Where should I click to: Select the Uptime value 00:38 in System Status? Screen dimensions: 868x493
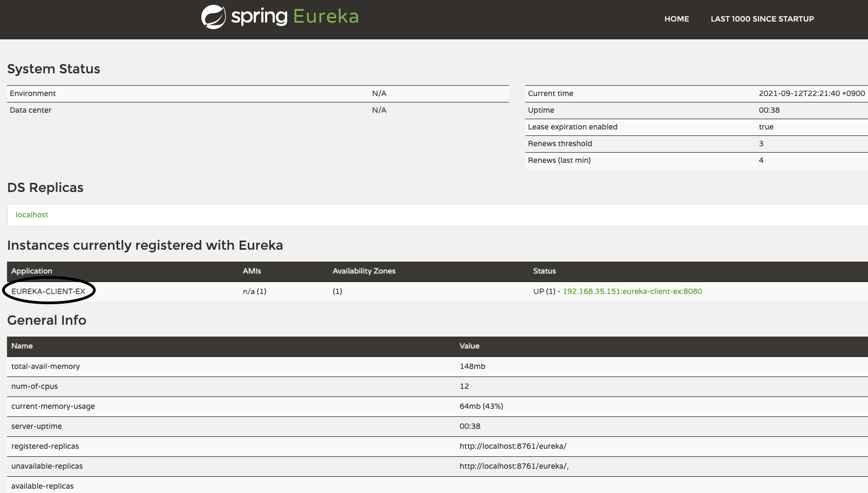(x=769, y=110)
